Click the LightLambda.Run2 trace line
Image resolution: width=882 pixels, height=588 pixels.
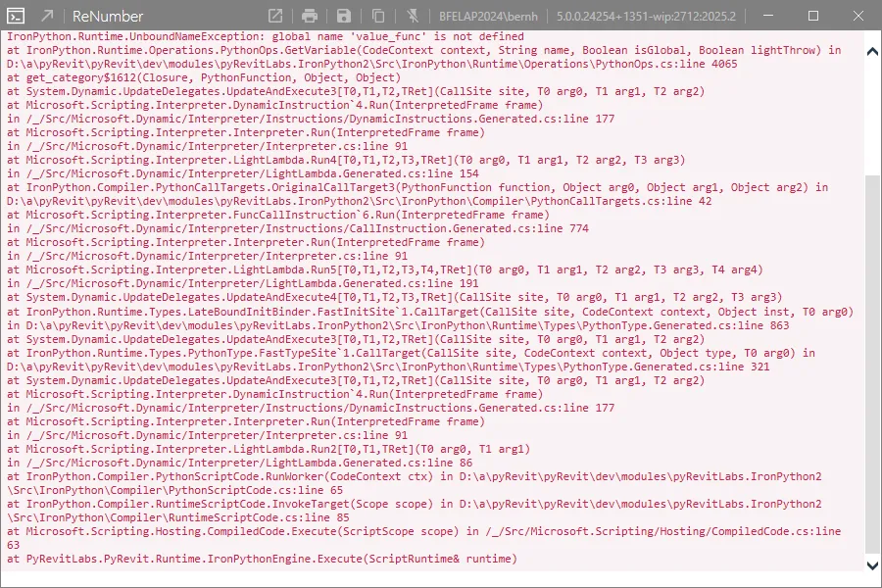click(269, 450)
